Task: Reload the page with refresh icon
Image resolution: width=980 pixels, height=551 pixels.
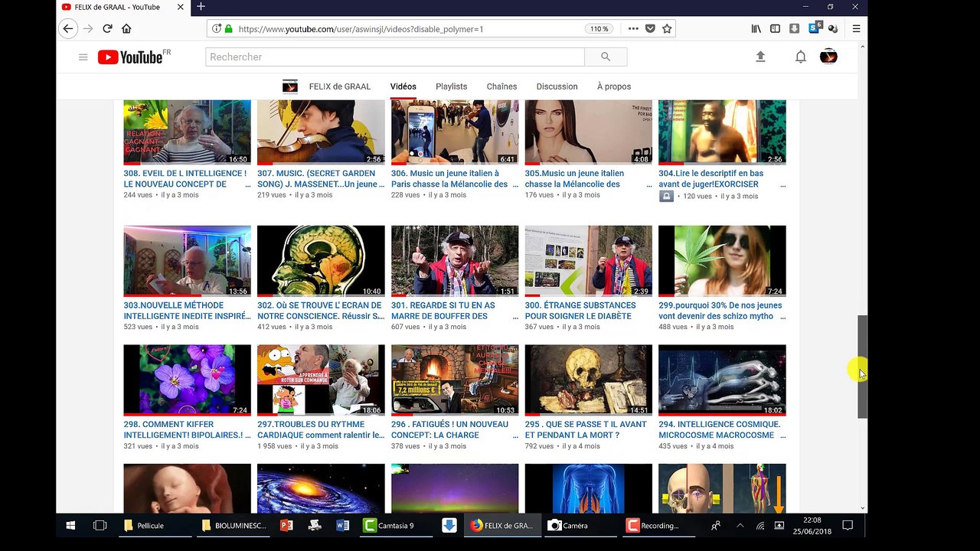Action: 107,29
